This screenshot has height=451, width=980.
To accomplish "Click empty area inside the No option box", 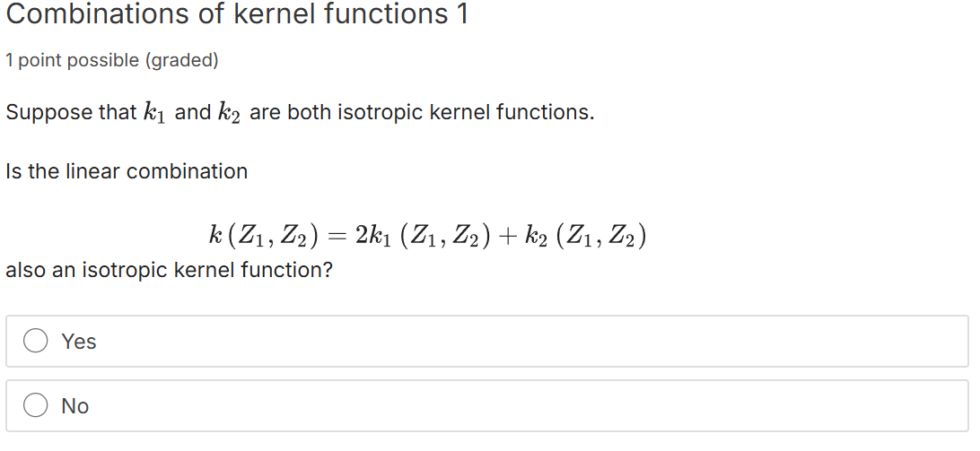I will click(531, 405).
